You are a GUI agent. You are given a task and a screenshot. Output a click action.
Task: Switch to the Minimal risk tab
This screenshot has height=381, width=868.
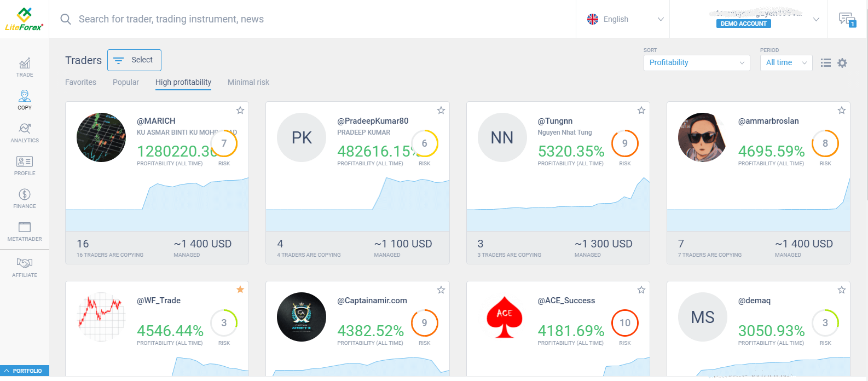coord(248,82)
